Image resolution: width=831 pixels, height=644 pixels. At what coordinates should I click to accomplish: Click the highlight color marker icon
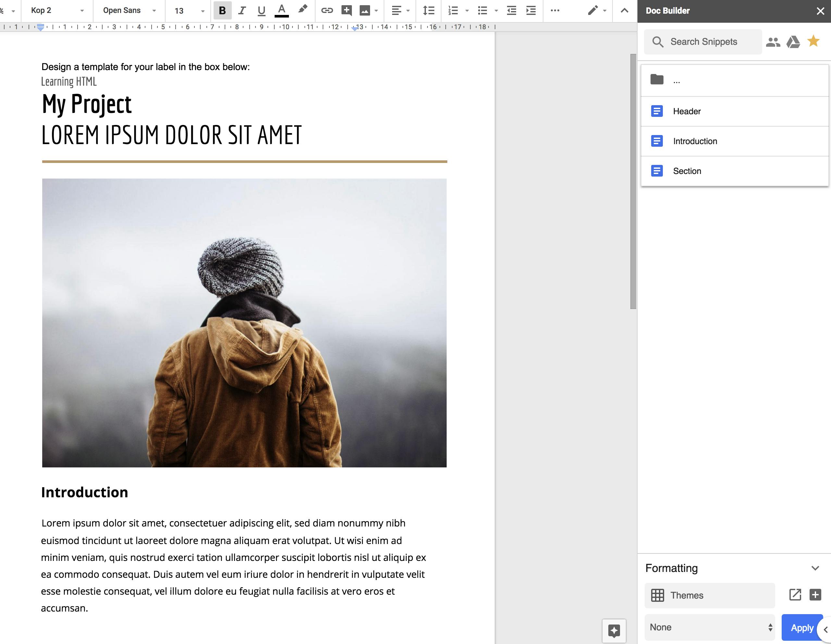303,9
